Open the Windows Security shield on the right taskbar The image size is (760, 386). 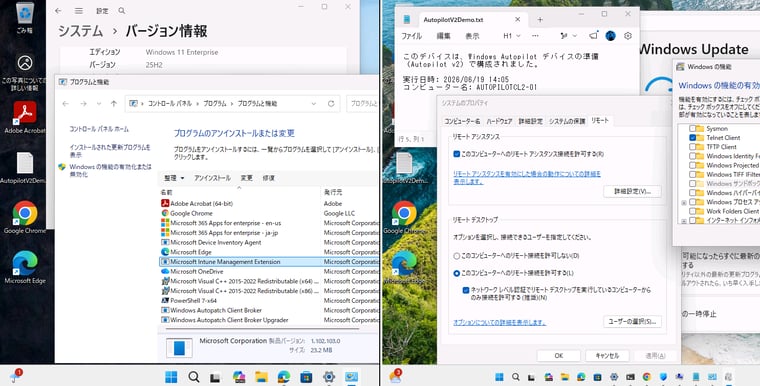click(663, 377)
